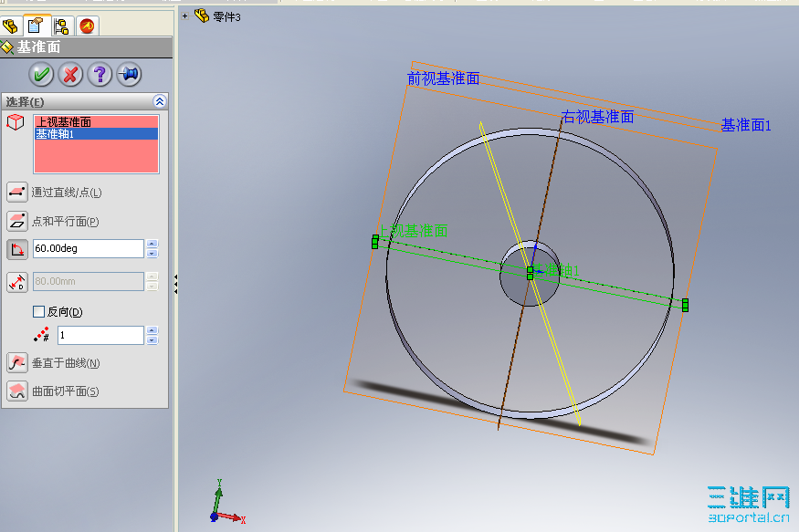Click the 60.00deg angle input field
The width and height of the screenshot is (799, 532).
(89, 248)
